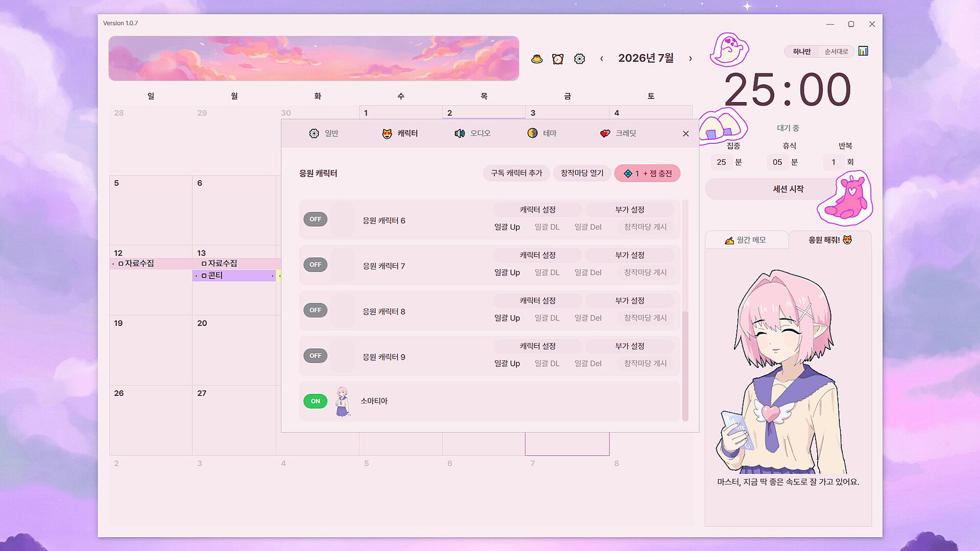
Task: Check the 자료수집 checkbox on day 13
Action: click(204, 264)
